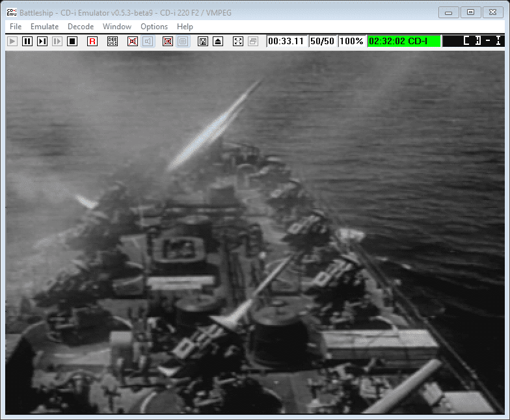This screenshot has height=420, width=510.
Task: Eject the disc with the eject icon
Action: (x=218, y=41)
